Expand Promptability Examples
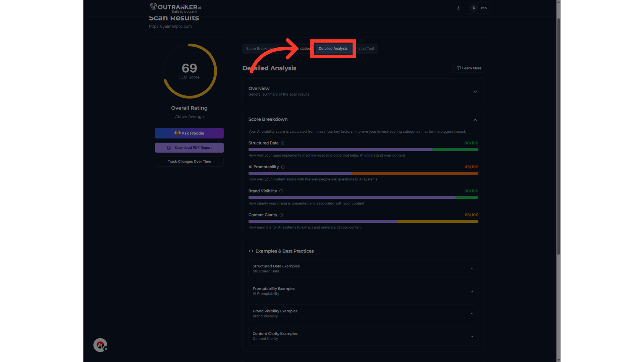 pyautogui.click(x=472, y=291)
